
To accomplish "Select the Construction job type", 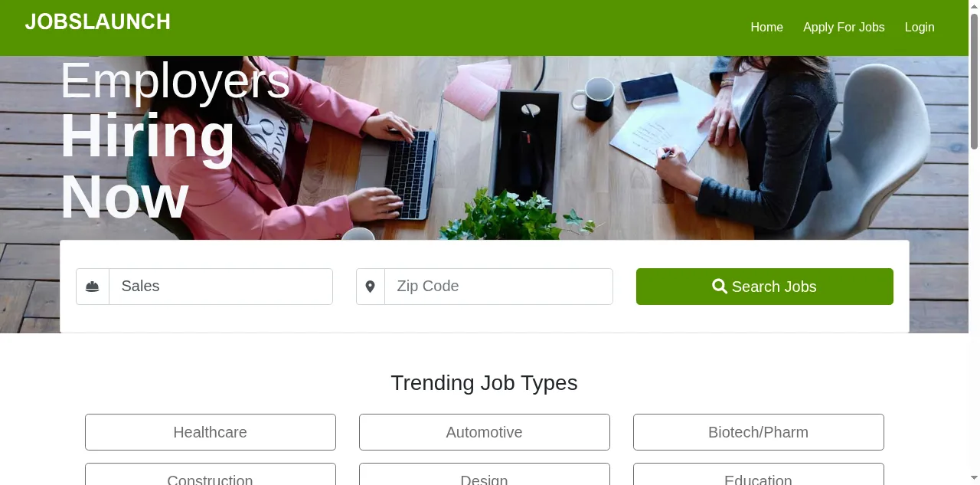I will [211, 474].
